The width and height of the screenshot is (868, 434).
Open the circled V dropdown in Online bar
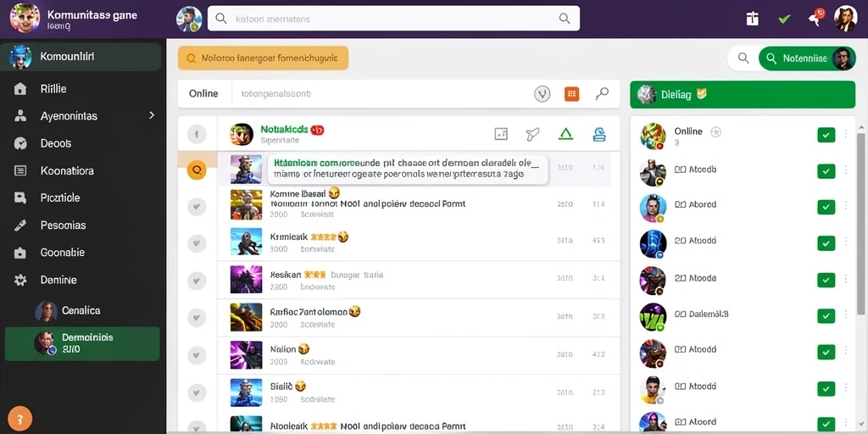[x=542, y=94]
